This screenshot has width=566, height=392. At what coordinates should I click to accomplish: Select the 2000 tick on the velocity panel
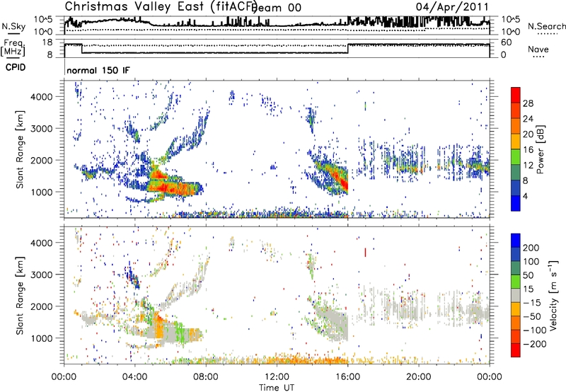pyautogui.click(x=42, y=306)
